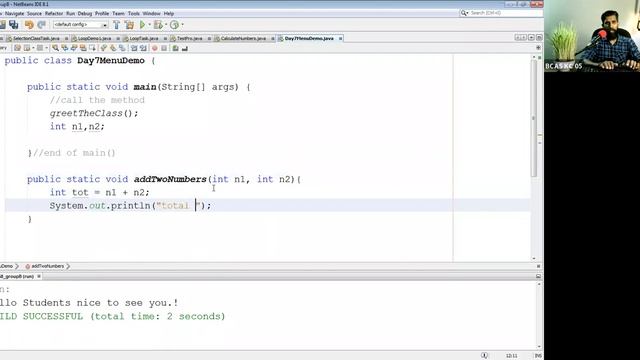Click the output window scroll down arrow

coord(539,346)
